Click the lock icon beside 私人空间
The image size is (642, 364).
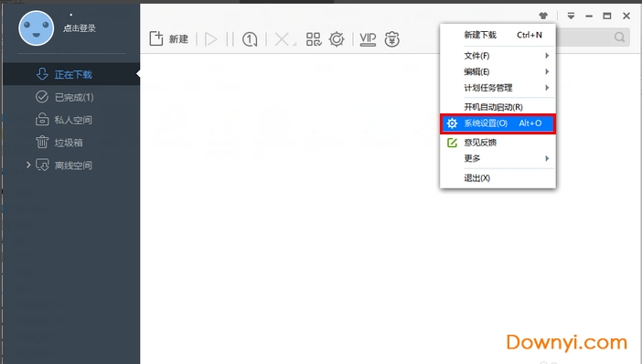click(42, 119)
